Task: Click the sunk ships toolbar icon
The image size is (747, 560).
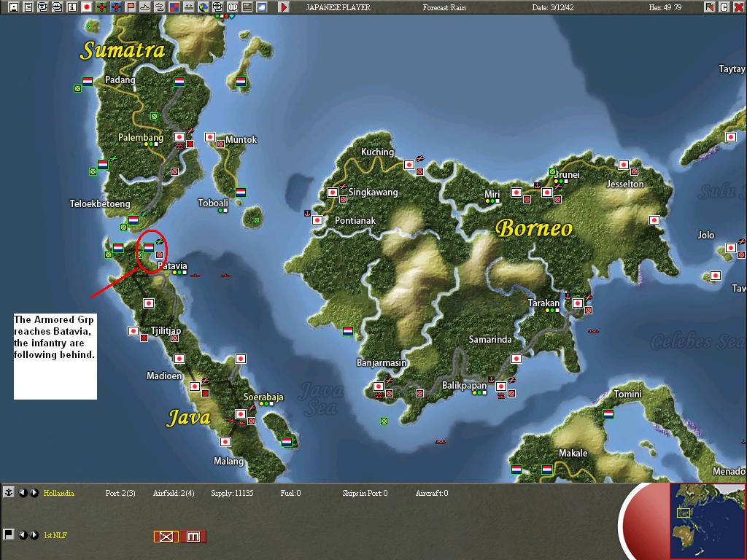Action: click(x=189, y=7)
